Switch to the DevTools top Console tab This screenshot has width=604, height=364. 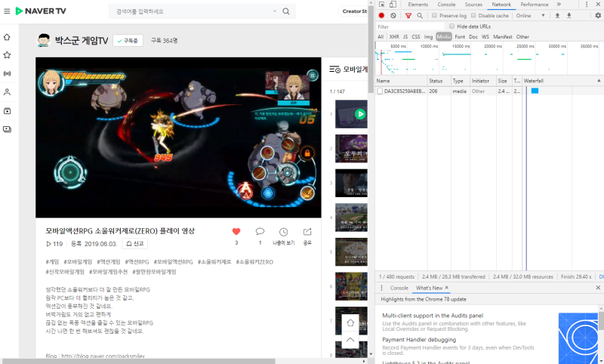pos(446,5)
